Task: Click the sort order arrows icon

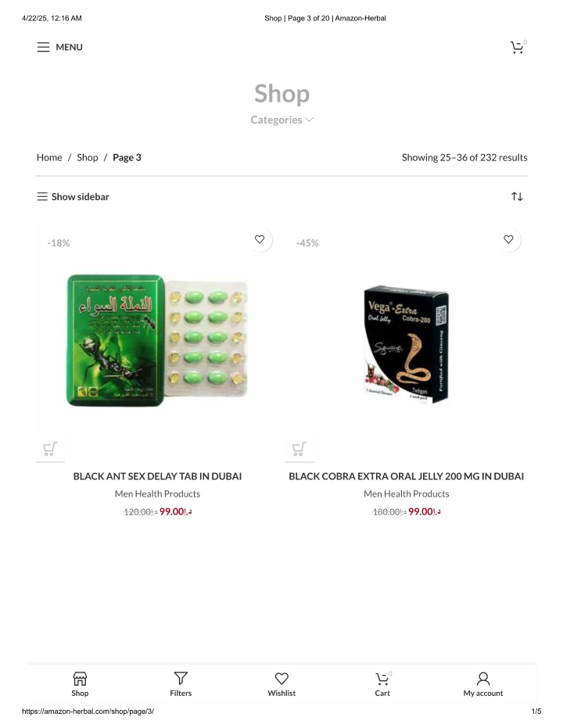Action: click(x=517, y=196)
